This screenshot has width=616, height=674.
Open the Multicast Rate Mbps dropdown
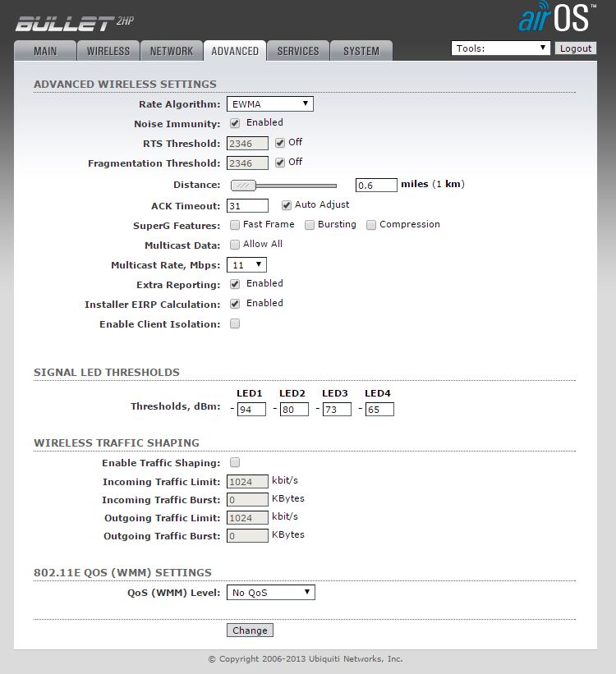246,265
